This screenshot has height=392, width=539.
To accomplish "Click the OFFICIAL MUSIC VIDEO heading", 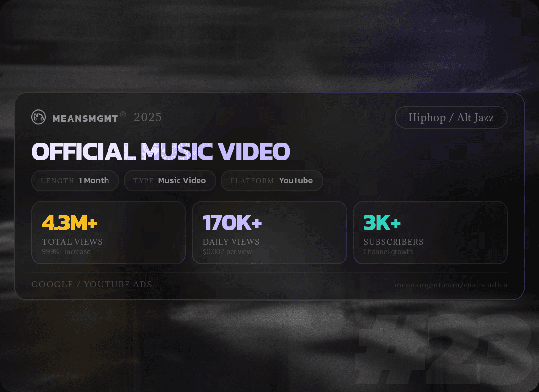I will [161, 152].
